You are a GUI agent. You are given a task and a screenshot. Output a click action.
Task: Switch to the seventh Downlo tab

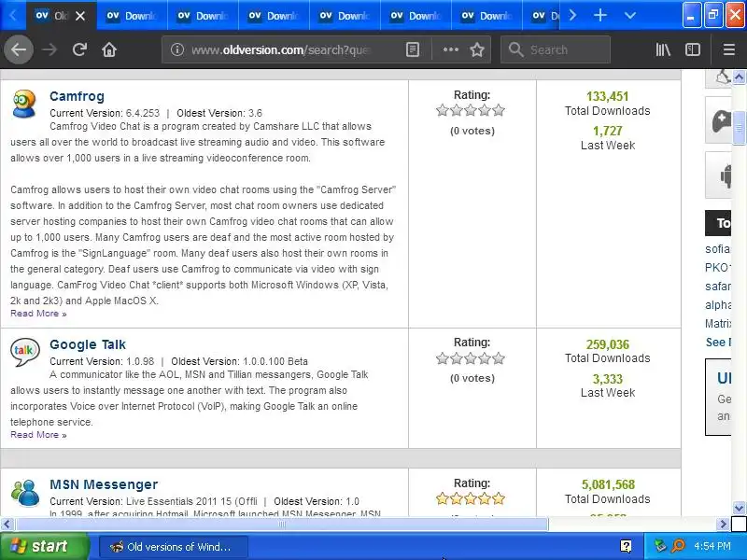543,16
